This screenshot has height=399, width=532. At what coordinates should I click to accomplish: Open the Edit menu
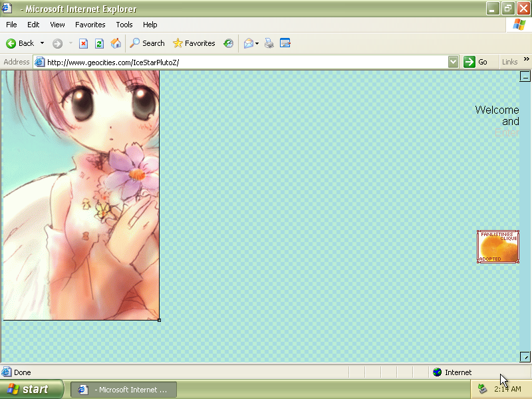pos(33,25)
